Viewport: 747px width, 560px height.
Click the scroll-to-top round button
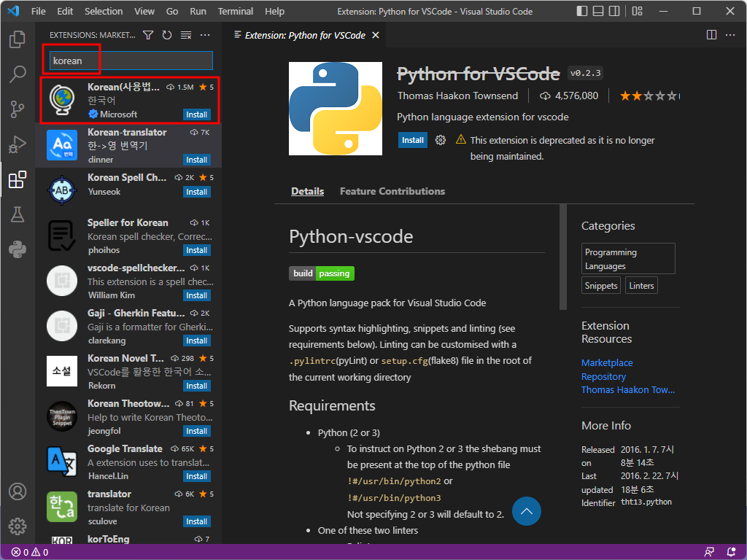[526, 511]
